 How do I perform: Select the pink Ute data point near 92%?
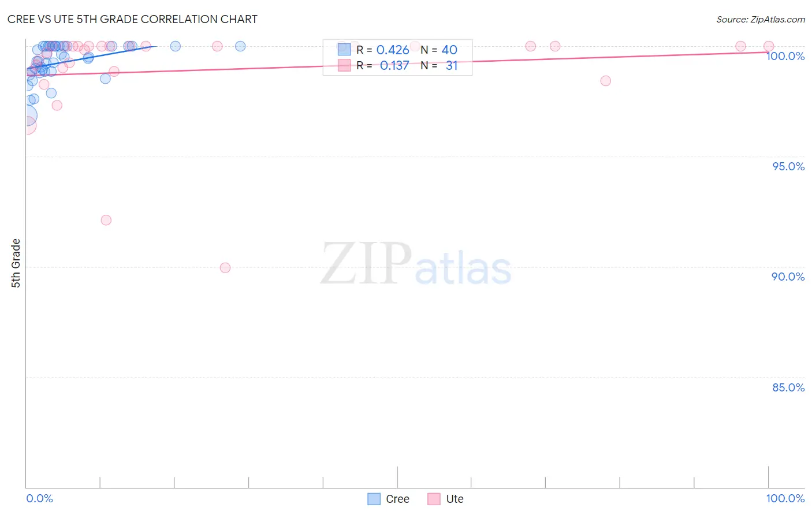click(106, 220)
